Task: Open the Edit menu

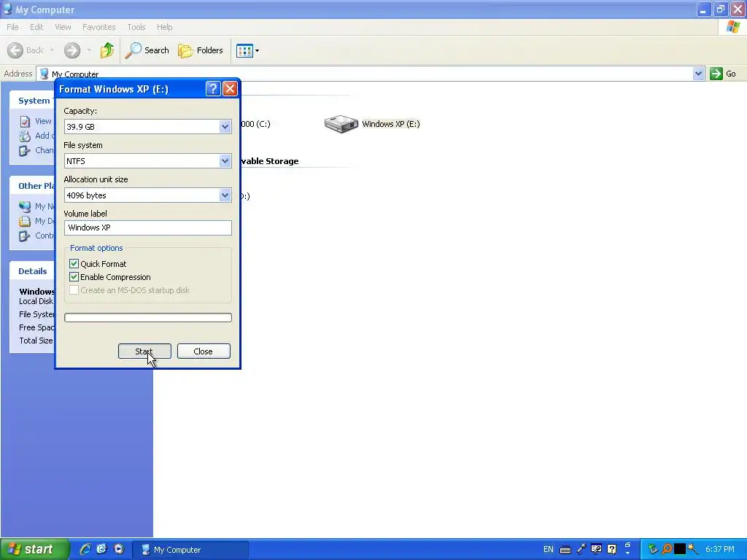Action: pos(36,27)
